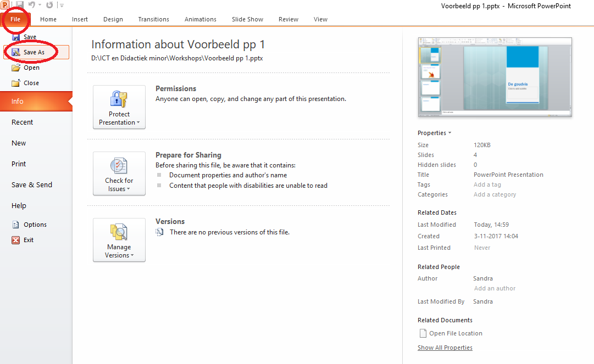Select Save & Send in the sidebar
594x364 pixels.
(32, 185)
